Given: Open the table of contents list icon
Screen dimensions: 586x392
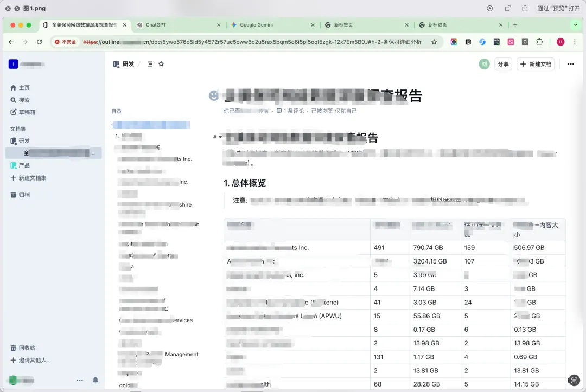Looking at the screenshot, I should pos(150,64).
